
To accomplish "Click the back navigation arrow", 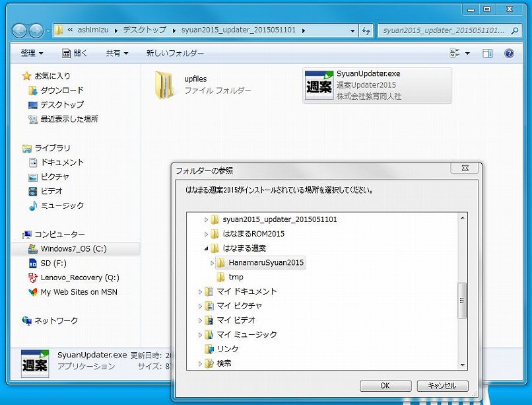I will pyautogui.click(x=20, y=30).
